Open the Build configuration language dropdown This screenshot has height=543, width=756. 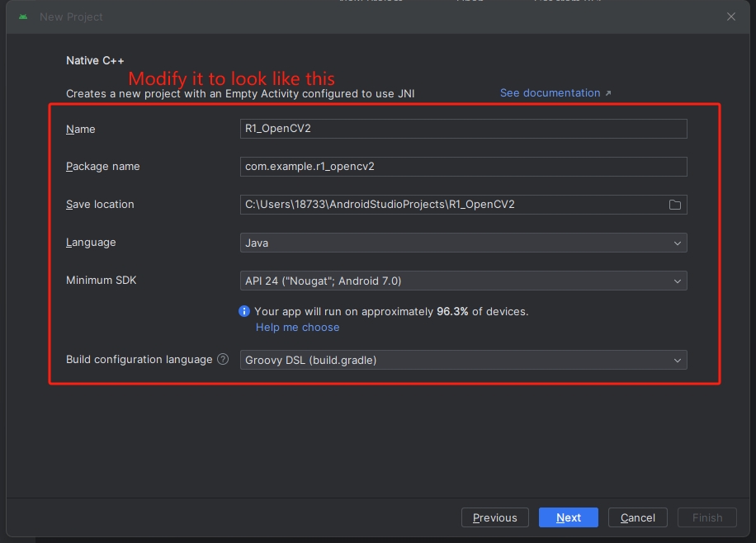click(x=463, y=361)
